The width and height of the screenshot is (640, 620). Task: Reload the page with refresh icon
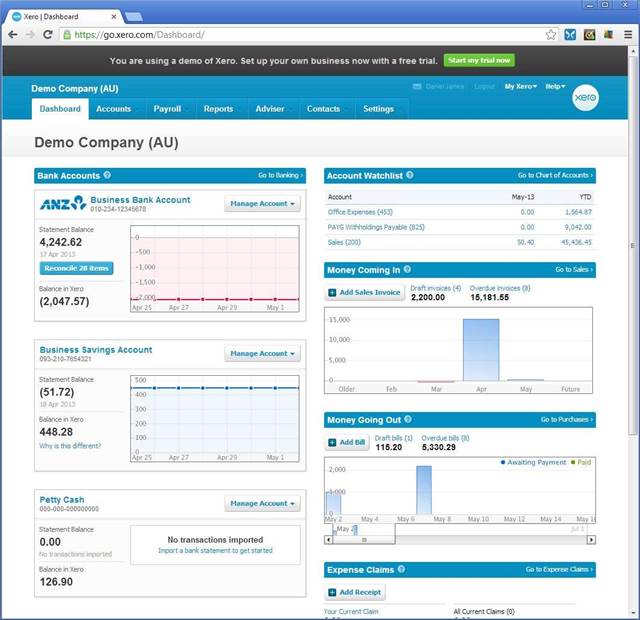click(48, 35)
